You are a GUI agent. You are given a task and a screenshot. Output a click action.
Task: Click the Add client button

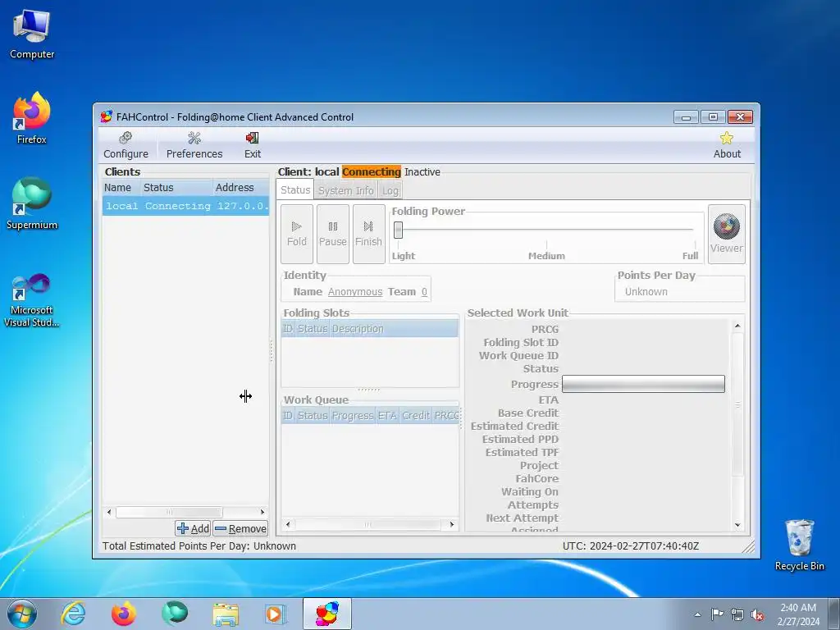(x=193, y=529)
